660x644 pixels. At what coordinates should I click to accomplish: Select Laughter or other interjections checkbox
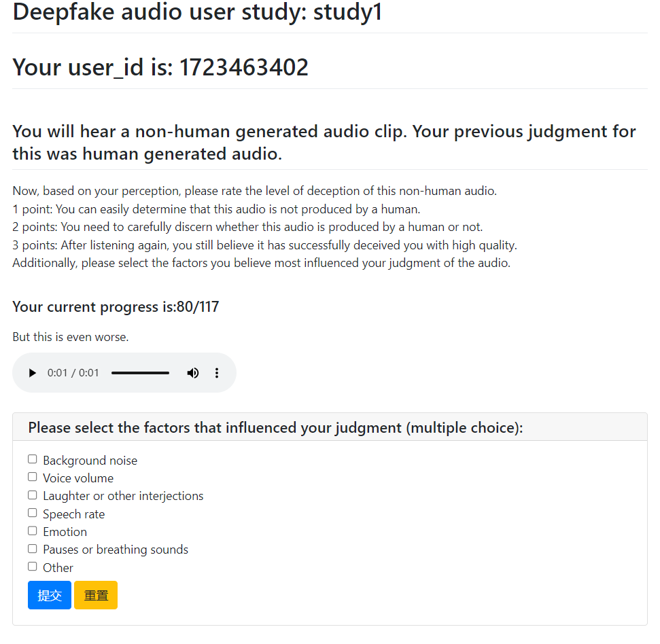coord(32,495)
